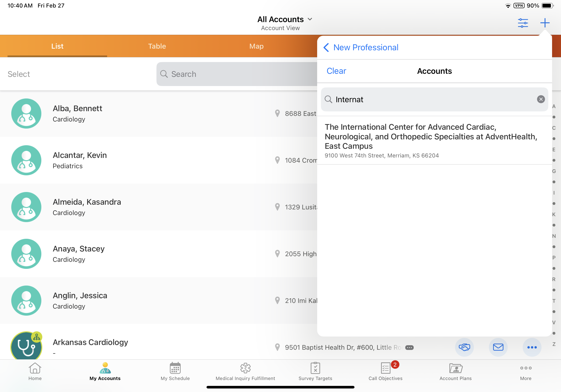This screenshot has height=392, width=561.
Task: Open the filter sliders icon
Action: (x=523, y=23)
